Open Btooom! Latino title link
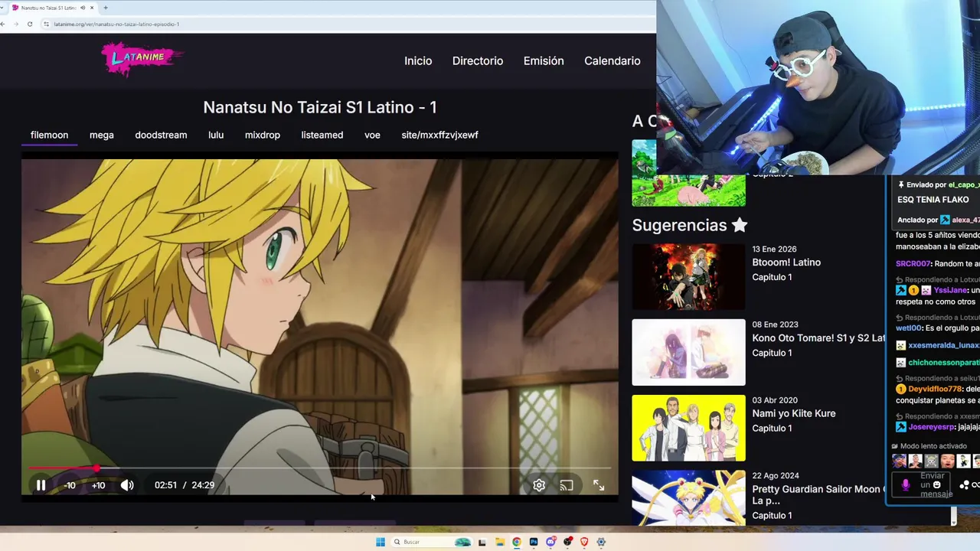 pos(786,262)
